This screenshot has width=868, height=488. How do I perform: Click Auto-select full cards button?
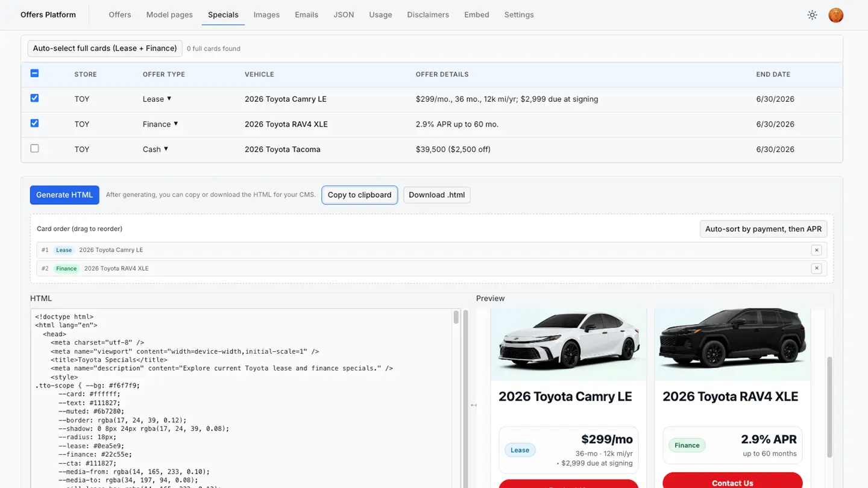(105, 48)
